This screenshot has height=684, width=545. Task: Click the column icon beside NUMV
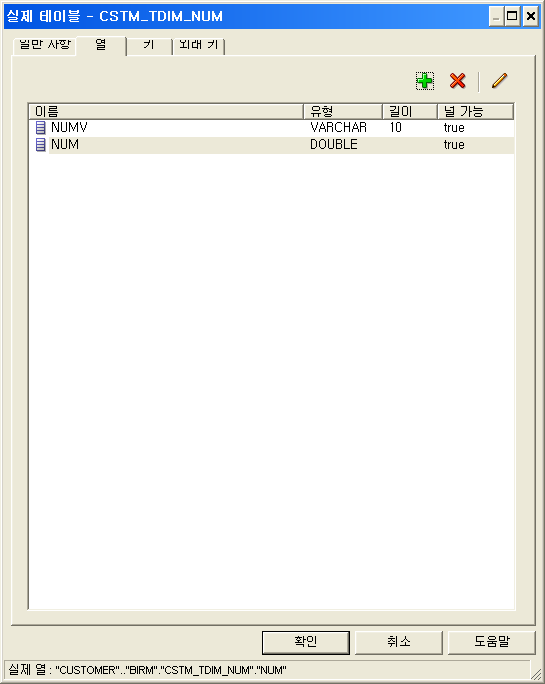click(x=40, y=128)
